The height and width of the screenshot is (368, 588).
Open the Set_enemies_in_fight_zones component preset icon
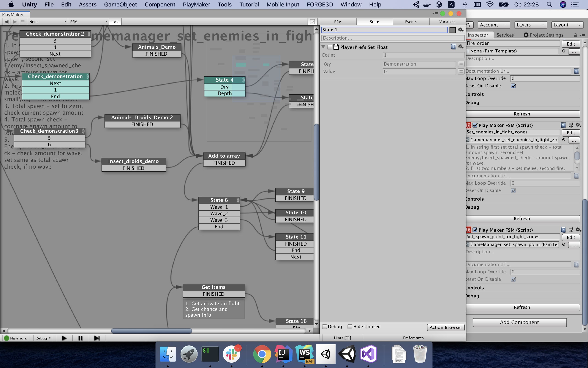click(x=571, y=125)
